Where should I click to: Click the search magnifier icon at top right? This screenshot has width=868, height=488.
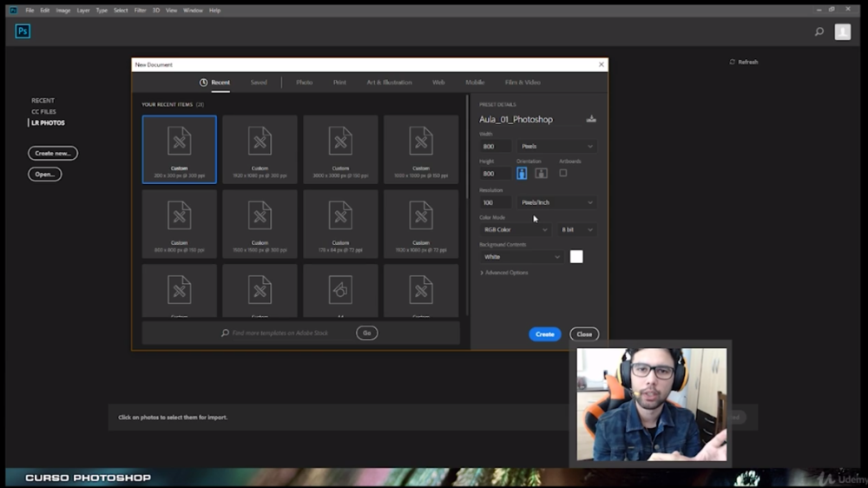tap(819, 31)
